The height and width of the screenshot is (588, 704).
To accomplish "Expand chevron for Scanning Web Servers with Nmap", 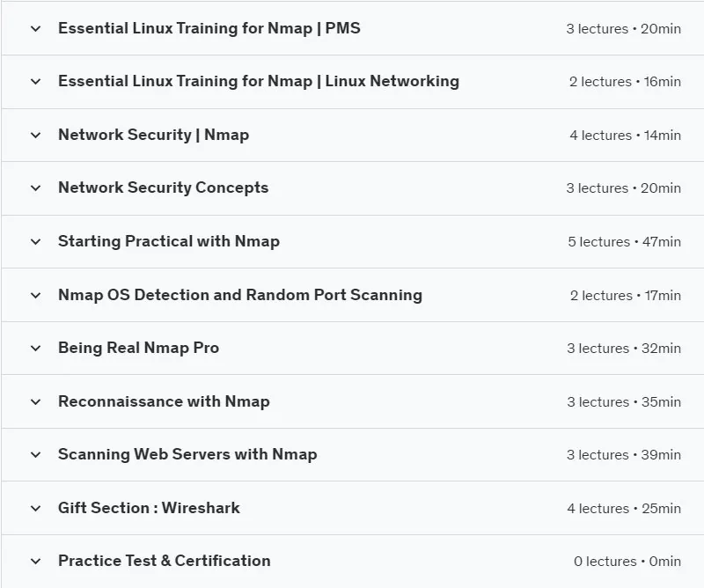I will point(35,454).
